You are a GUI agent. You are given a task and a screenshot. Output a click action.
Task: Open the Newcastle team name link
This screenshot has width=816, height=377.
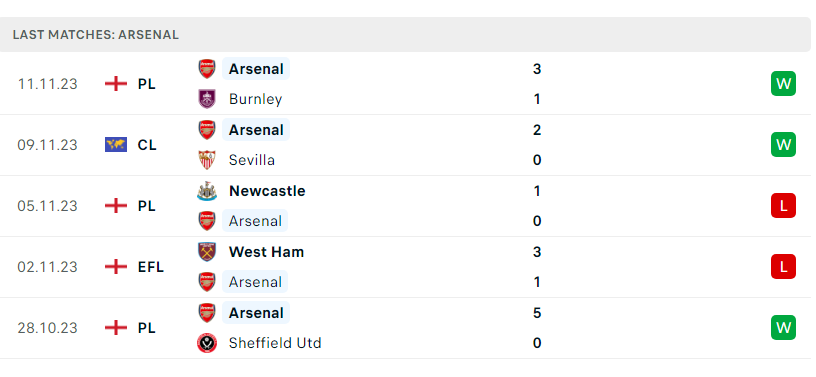(x=267, y=191)
